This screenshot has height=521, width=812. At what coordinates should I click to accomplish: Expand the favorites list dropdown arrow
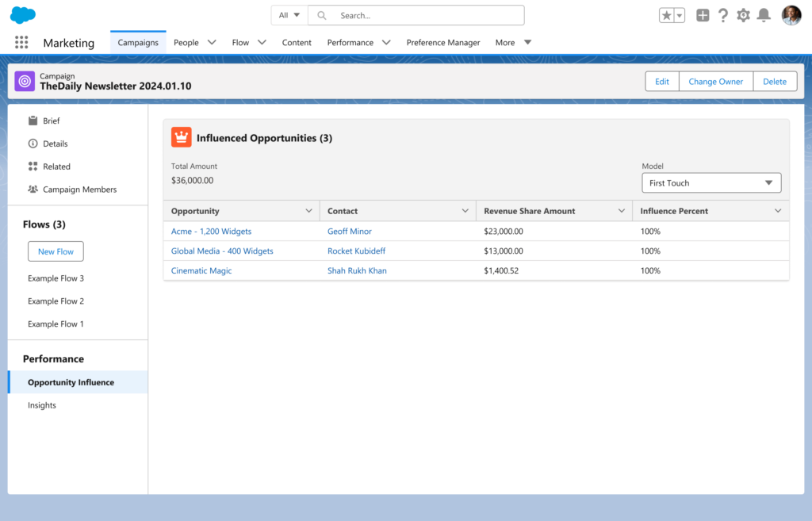tap(680, 16)
